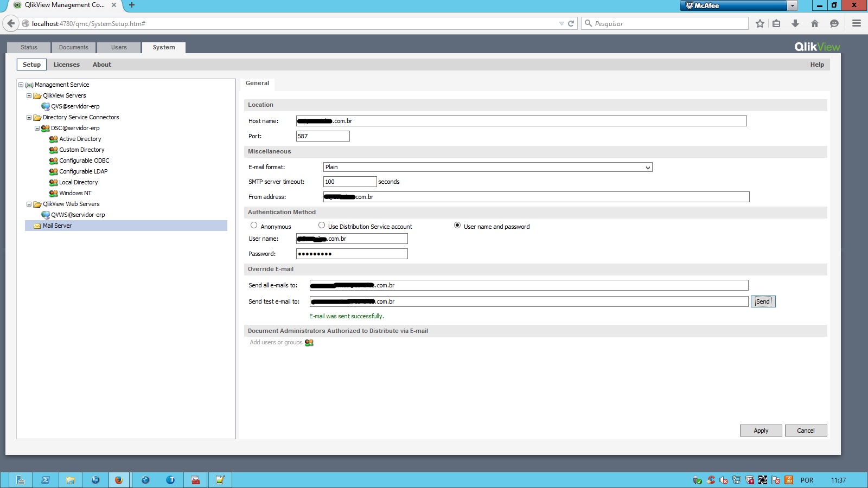Click the muted volume tray icon
This screenshot has height=488, width=868.
723,480
